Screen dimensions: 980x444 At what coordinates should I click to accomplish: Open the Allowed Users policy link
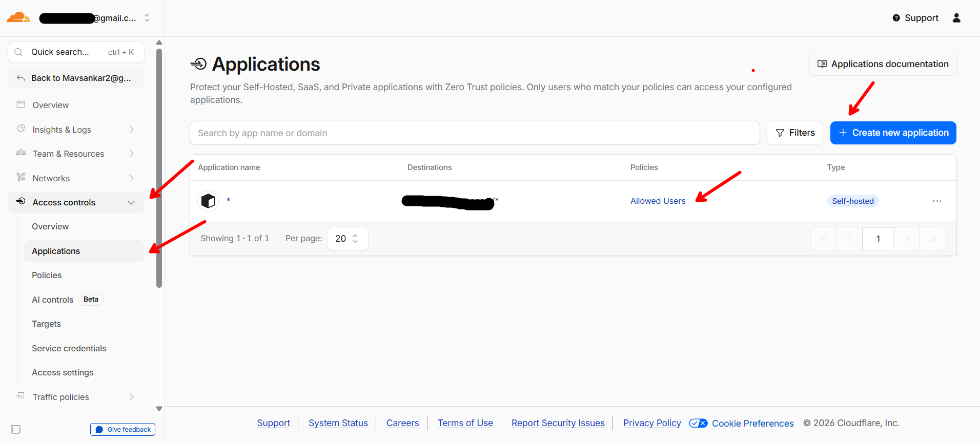[x=658, y=201]
